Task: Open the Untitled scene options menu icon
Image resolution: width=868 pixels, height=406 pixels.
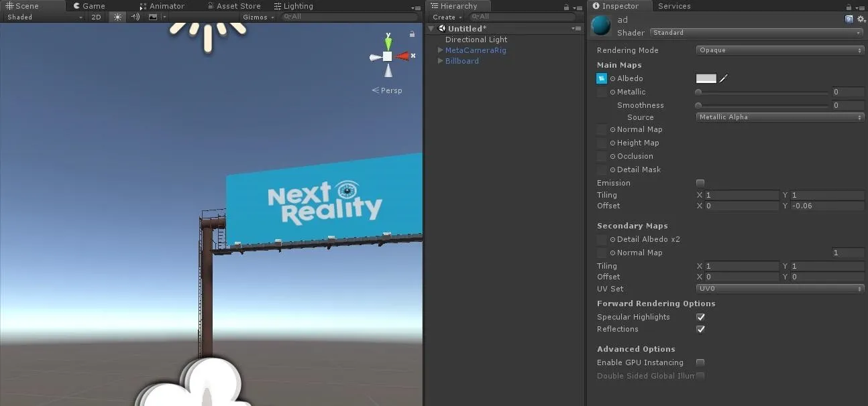Action: (577, 29)
